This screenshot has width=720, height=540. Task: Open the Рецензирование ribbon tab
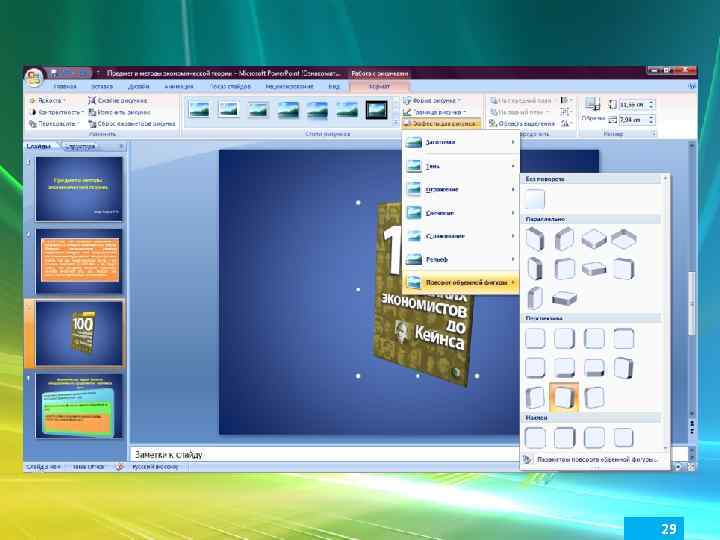tap(289, 86)
